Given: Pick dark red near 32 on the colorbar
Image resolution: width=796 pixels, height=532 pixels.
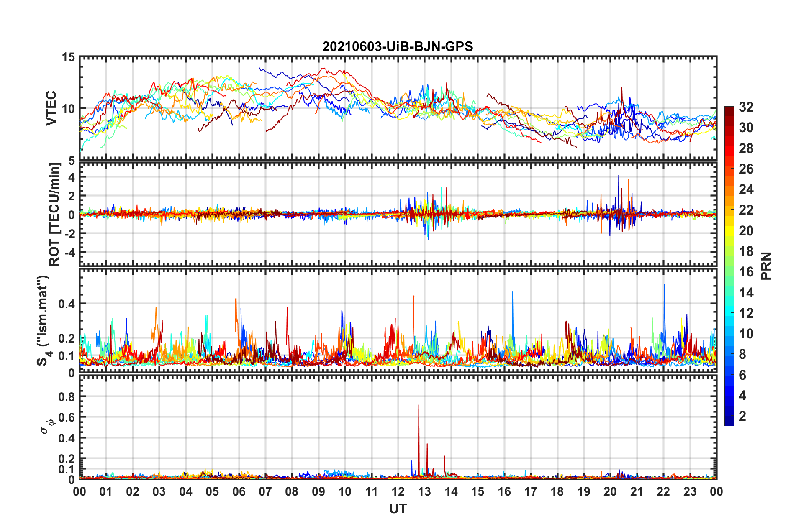Looking at the screenshot, I should 729,110.
